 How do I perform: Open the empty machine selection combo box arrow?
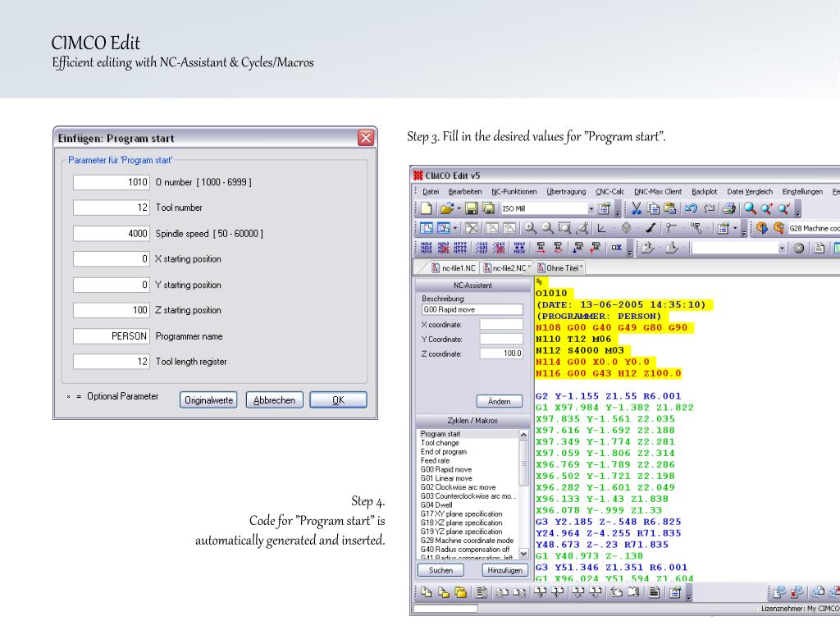click(782, 248)
